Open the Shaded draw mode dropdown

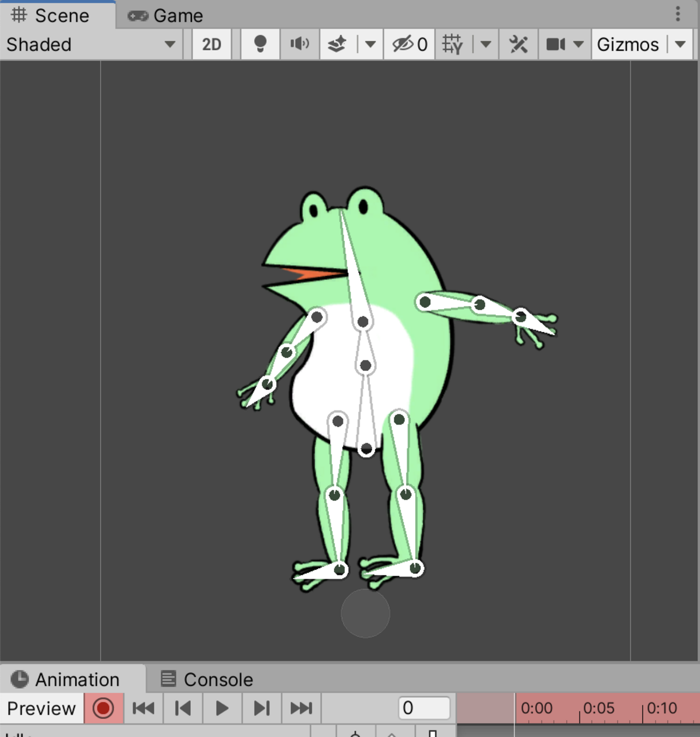coord(90,44)
